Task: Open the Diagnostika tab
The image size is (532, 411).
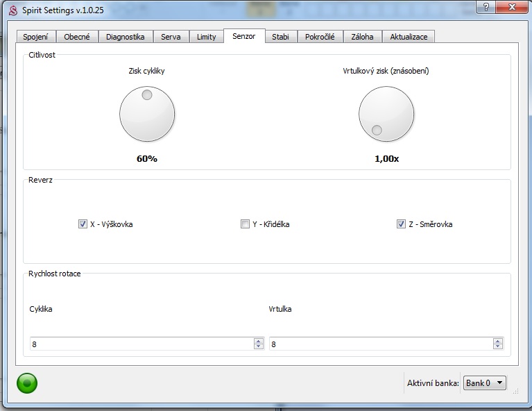Action: coord(125,37)
